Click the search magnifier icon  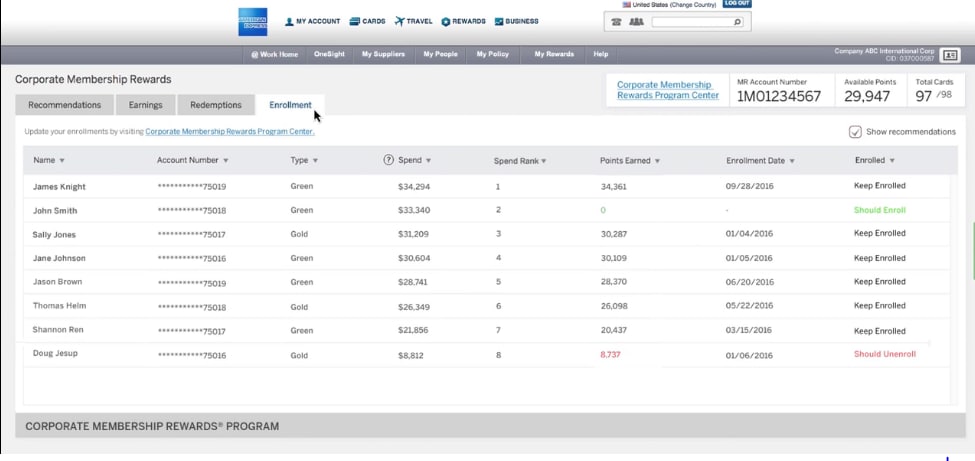click(737, 22)
